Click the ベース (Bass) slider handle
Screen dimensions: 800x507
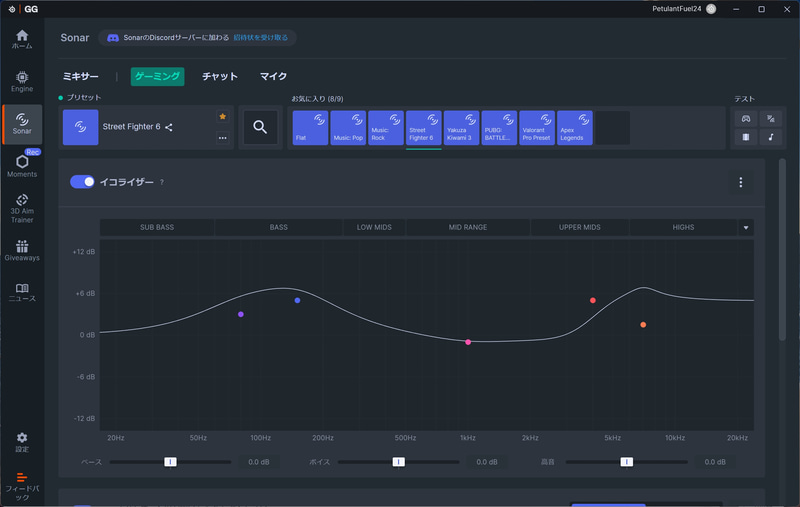170,462
